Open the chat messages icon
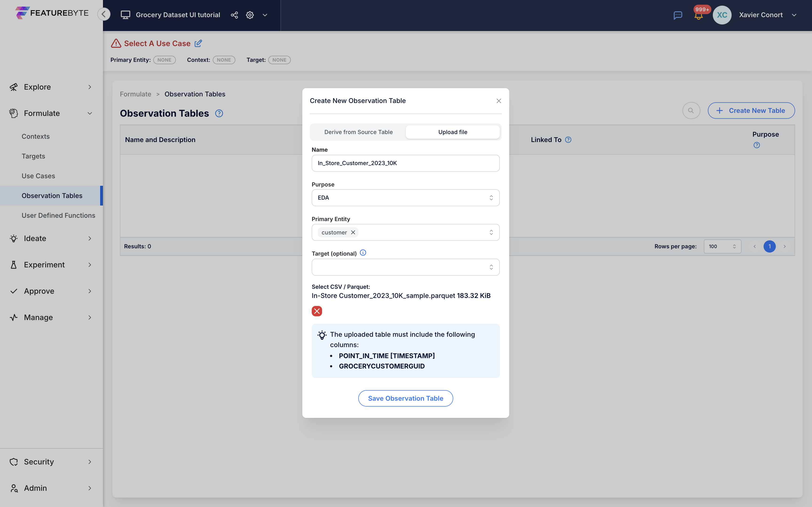812x507 pixels. pos(678,15)
